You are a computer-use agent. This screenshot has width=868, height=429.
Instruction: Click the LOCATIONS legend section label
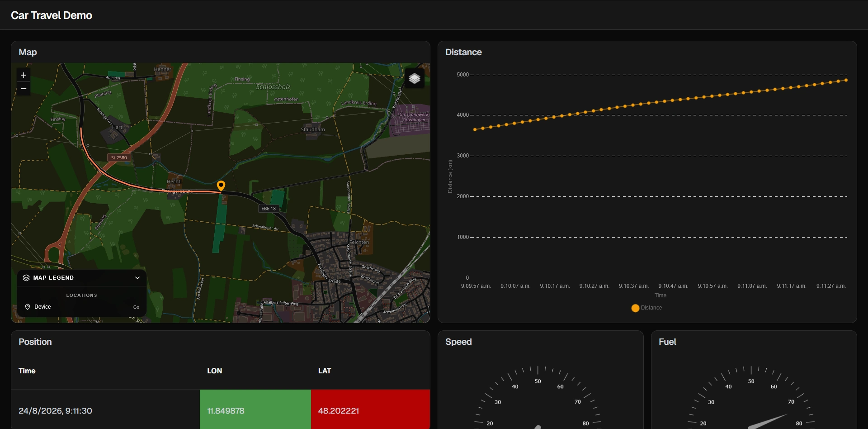(x=82, y=296)
